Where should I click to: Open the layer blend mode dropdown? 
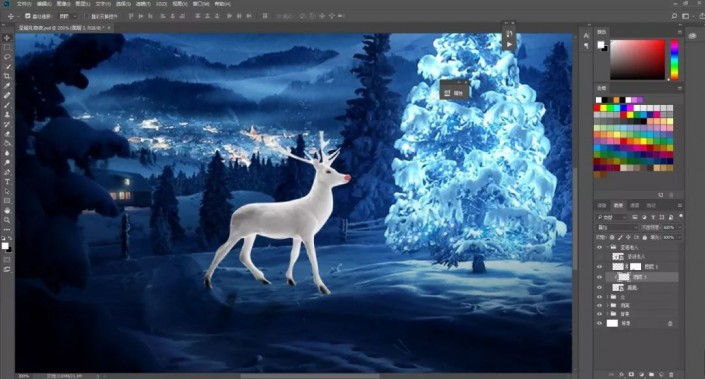[x=616, y=227]
